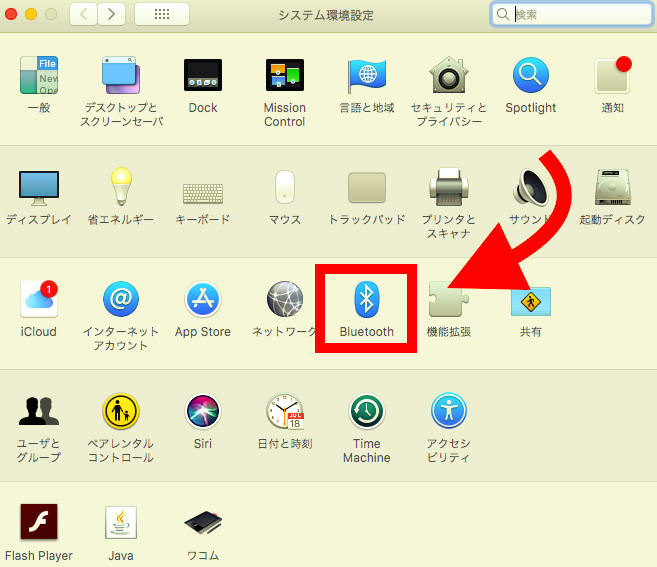
Task: Open ユーザとグループ preferences
Action: point(39,411)
